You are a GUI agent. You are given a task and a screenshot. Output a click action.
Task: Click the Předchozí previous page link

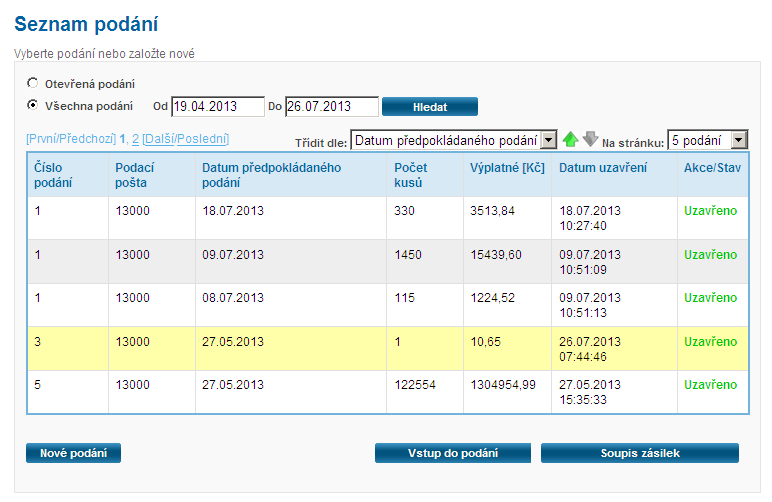pyautogui.click(x=89, y=140)
